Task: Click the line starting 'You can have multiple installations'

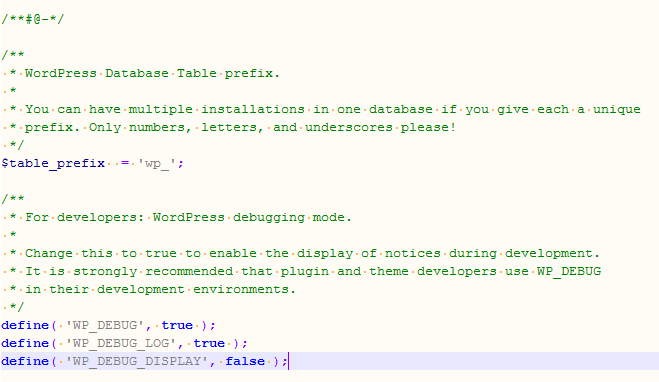Action: point(332,109)
